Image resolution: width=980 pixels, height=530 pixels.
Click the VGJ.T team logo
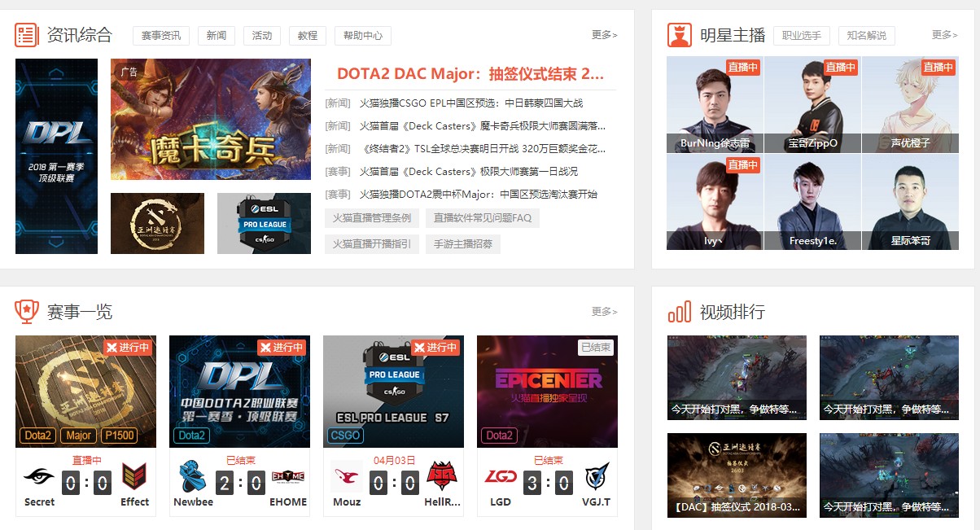coord(596,478)
